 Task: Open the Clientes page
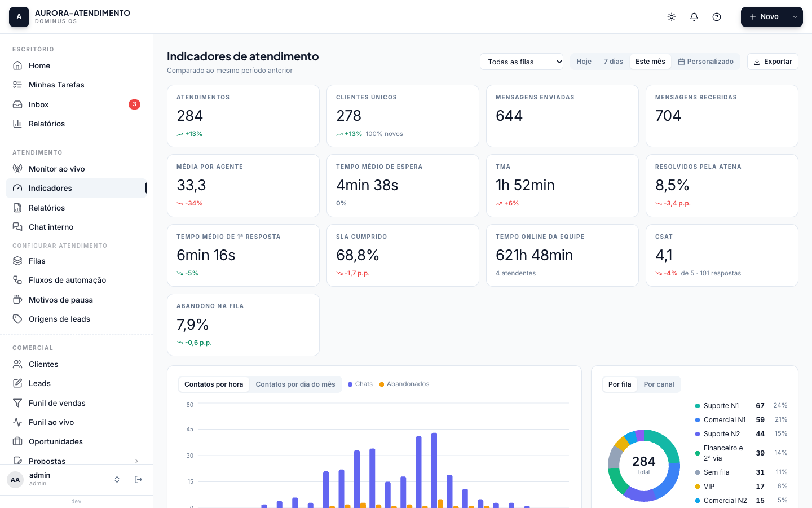(x=76, y=364)
